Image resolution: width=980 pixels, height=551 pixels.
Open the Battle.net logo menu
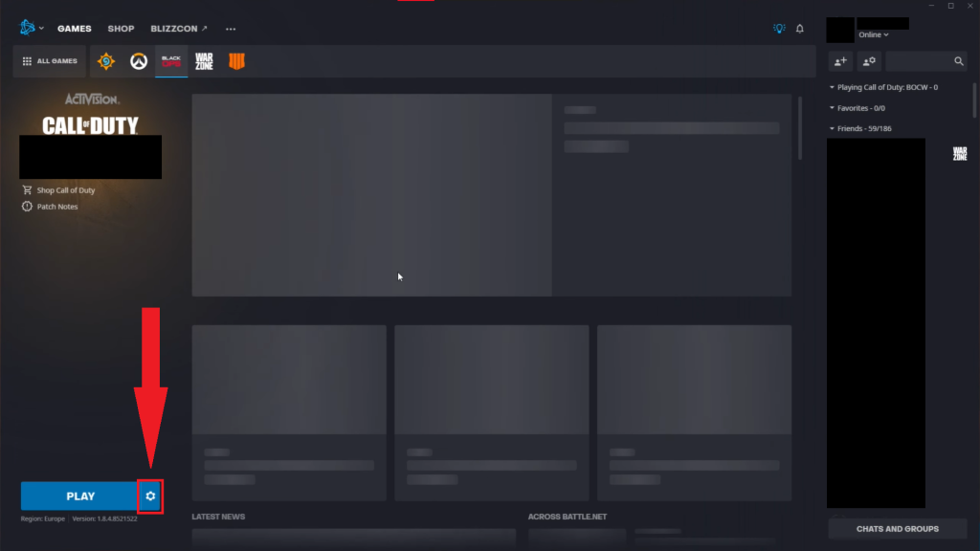tap(32, 28)
